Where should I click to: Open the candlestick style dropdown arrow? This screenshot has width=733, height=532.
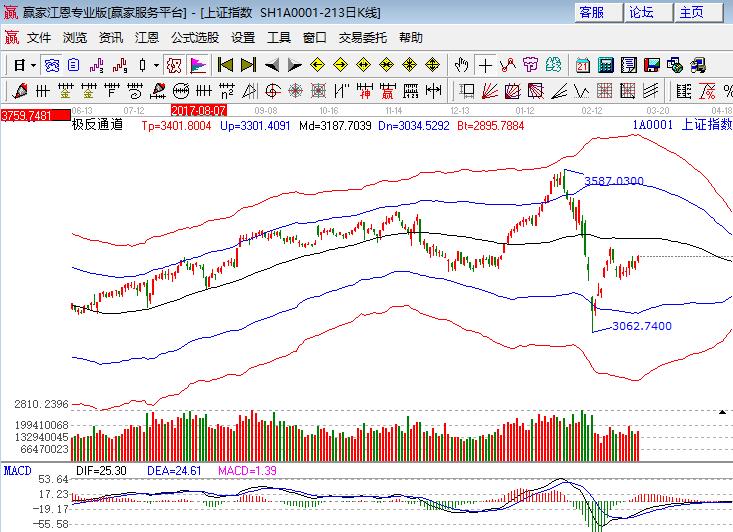pos(155,65)
